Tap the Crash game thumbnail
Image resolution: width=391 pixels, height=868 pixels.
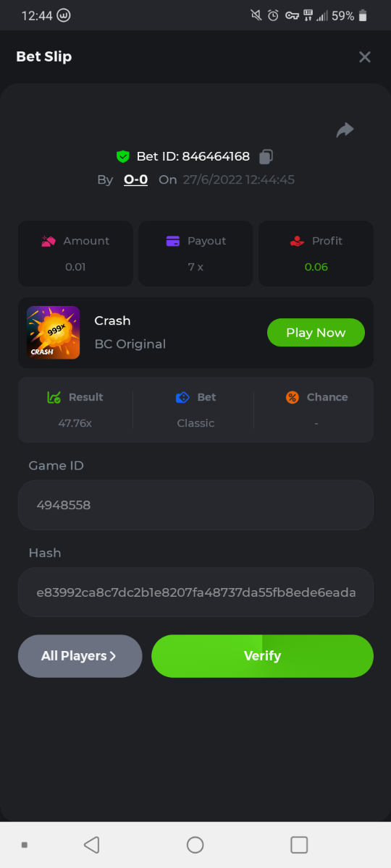54,333
